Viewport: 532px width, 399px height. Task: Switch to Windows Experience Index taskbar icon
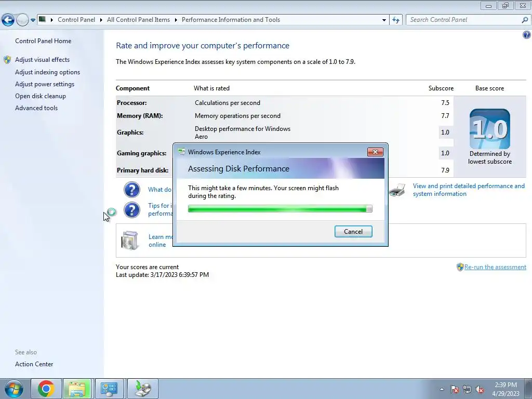click(x=142, y=389)
